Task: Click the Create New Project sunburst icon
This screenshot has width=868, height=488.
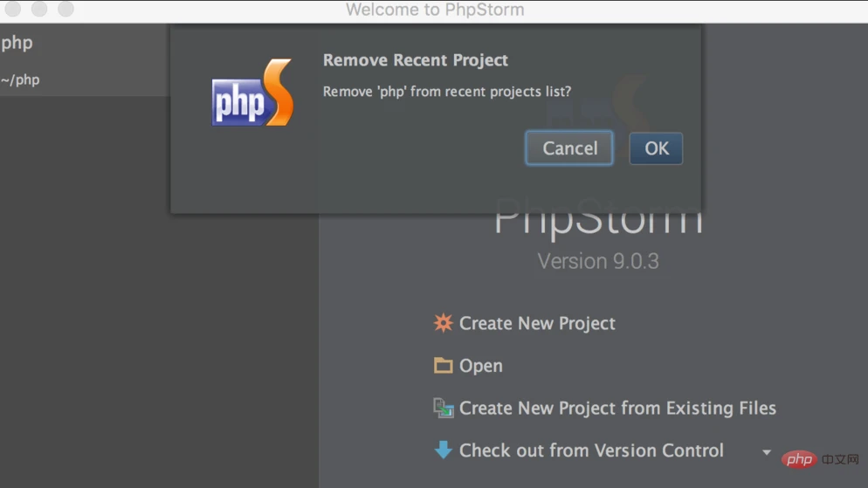Action: 443,322
